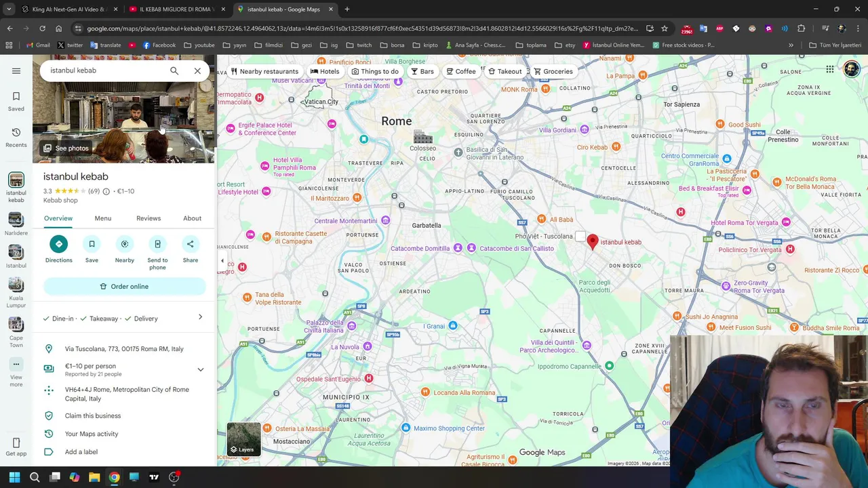Open Windows Start menu
The height and width of the screenshot is (488, 868).
[x=14, y=477]
